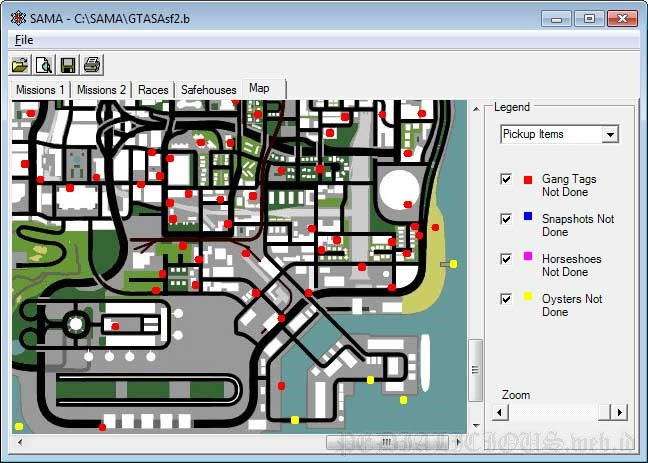The height and width of the screenshot is (463, 648).
Task: Minimize the SAMA window
Action: pos(556,19)
